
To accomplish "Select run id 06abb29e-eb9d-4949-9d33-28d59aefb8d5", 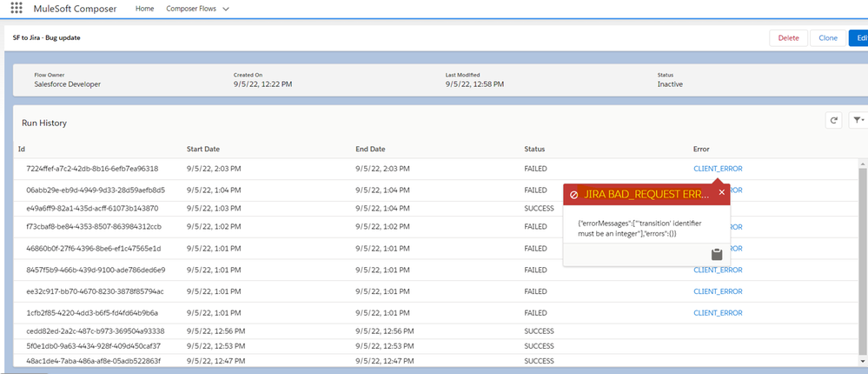I will pyautogui.click(x=96, y=190).
